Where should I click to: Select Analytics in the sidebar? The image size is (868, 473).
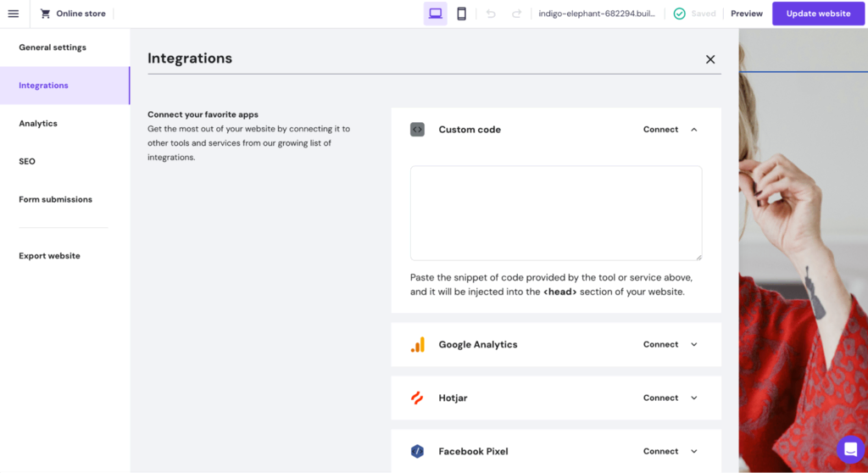[x=38, y=124]
